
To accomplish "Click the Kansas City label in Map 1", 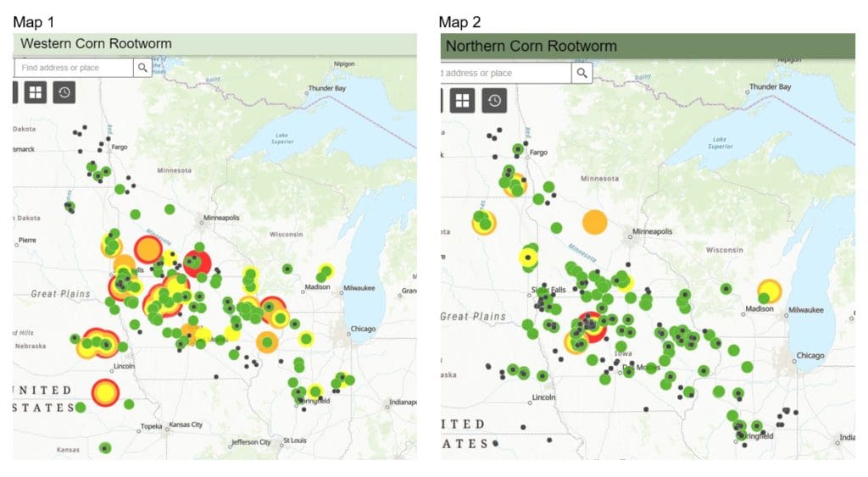I will pyautogui.click(x=186, y=424).
